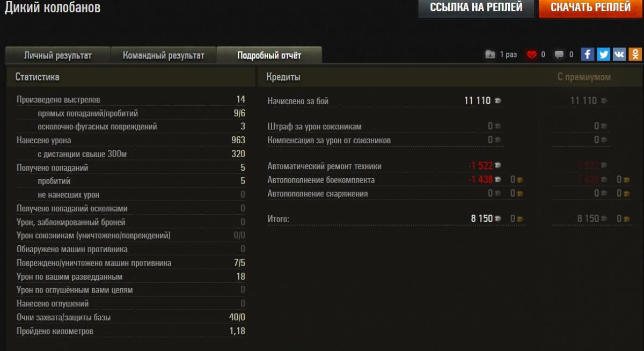
Task: Click the replay title Дикий колобанов
Action: 53,8
